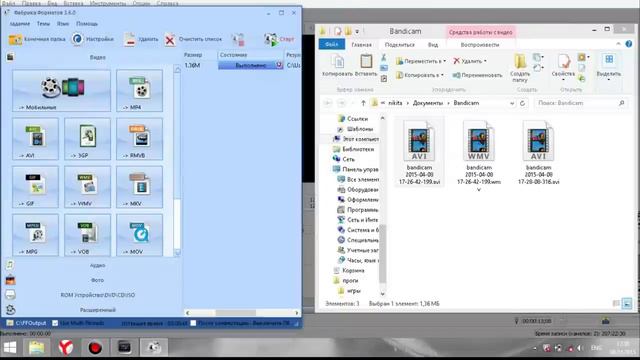640x360 pixels.
Task: Create a new folder via ribbon button
Action: point(520,68)
